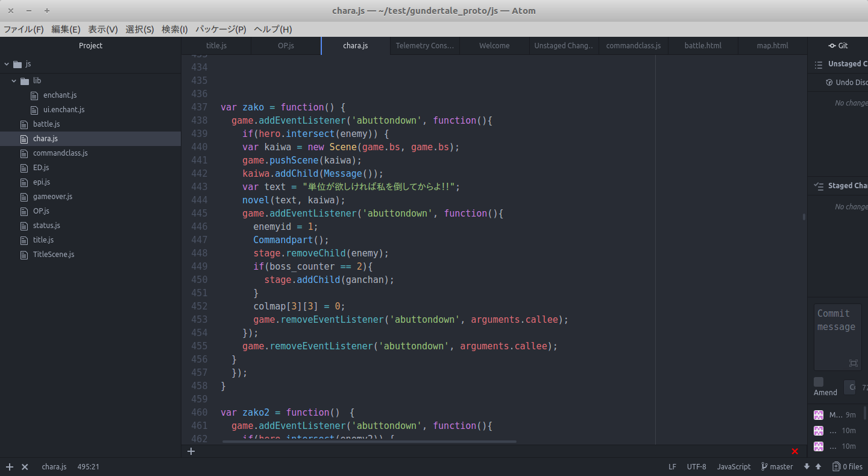Click the battle.js file icon
The image size is (868, 476).
(x=24, y=124)
